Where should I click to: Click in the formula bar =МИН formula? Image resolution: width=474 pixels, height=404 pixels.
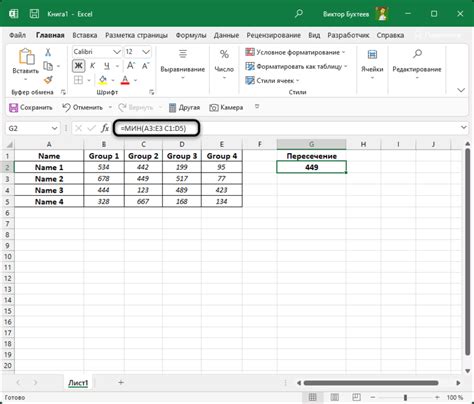pos(153,128)
